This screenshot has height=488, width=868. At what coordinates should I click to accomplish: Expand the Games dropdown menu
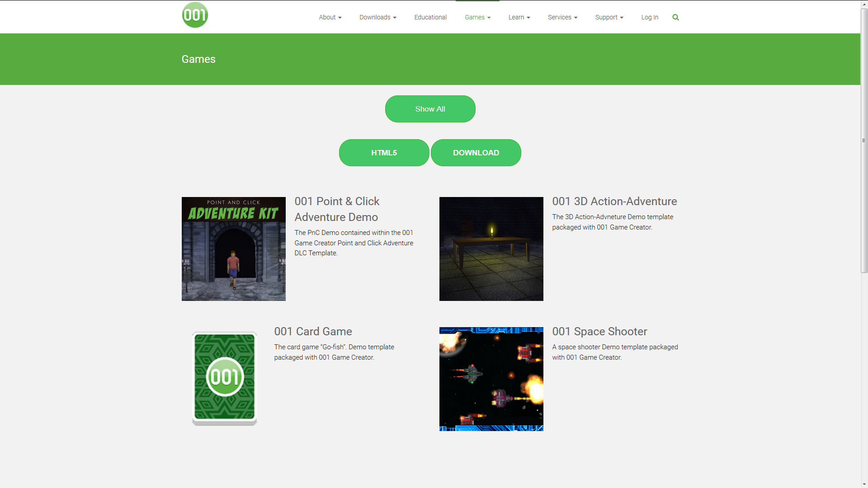[477, 17]
